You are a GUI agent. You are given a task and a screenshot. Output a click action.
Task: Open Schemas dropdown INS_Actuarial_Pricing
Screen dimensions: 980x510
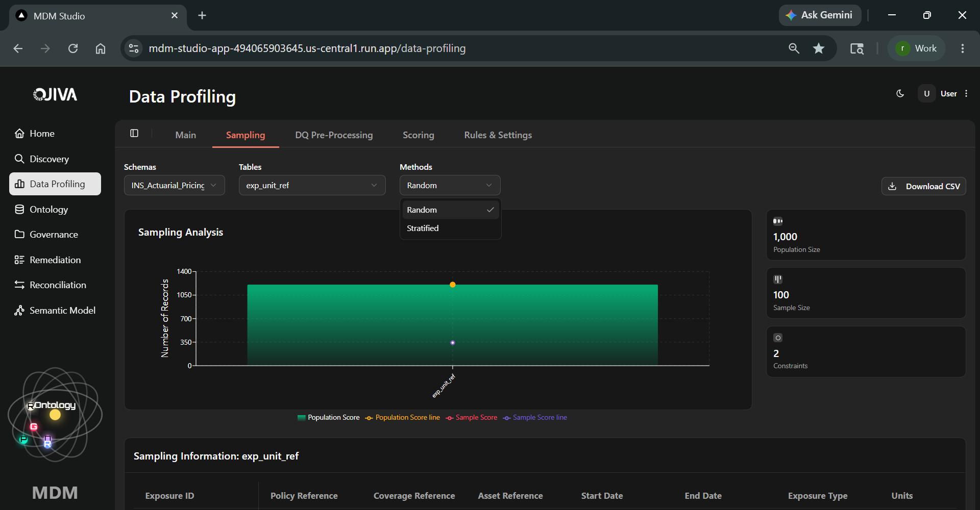pos(175,185)
